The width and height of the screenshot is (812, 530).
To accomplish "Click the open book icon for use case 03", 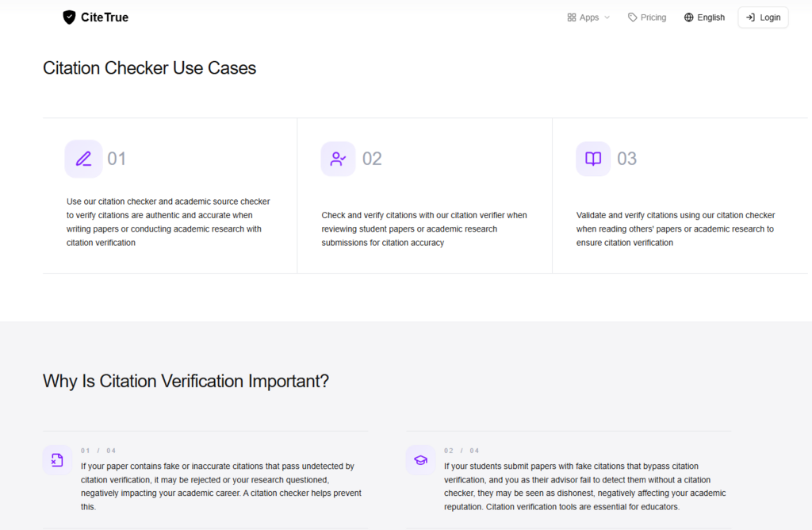I will point(593,159).
